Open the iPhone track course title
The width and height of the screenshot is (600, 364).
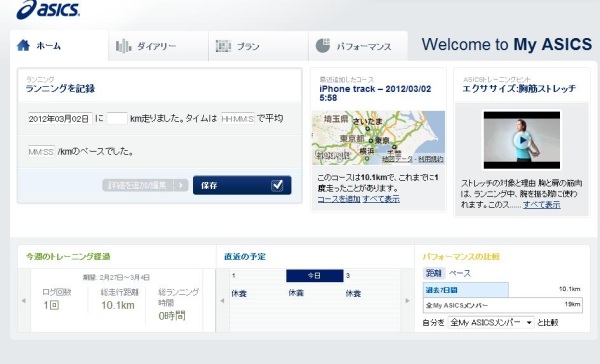pos(375,93)
